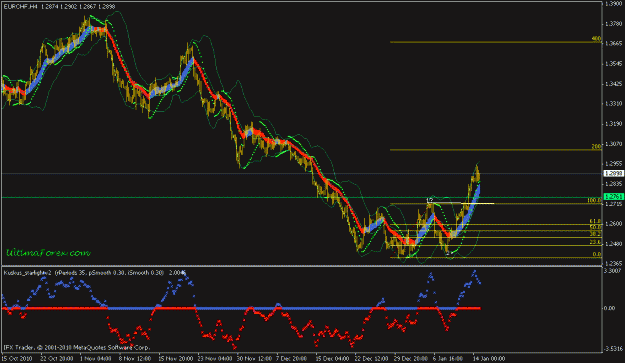Click the 1.3070 price scale label
The width and height of the screenshot is (625, 363).
[x=613, y=143]
